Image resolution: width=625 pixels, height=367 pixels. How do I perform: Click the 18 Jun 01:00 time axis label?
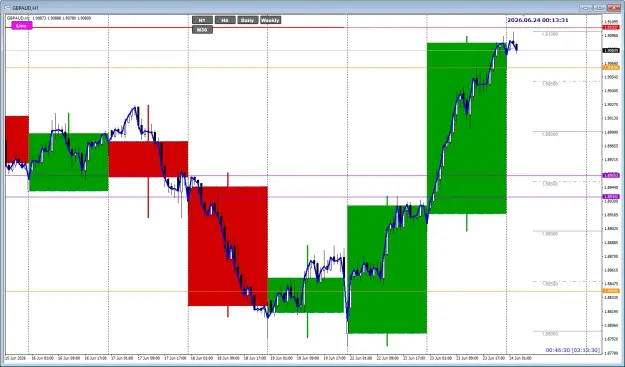(x=201, y=358)
